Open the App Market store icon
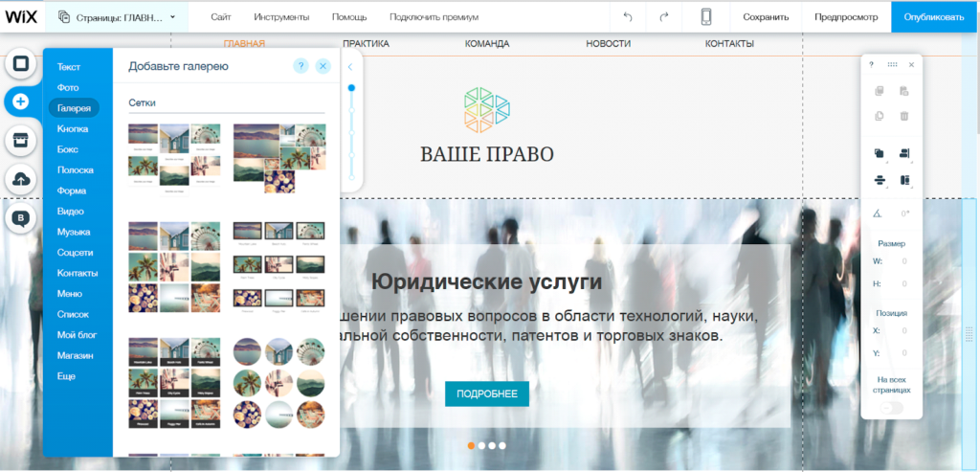Screen dimensions: 980x472 click(20, 140)
